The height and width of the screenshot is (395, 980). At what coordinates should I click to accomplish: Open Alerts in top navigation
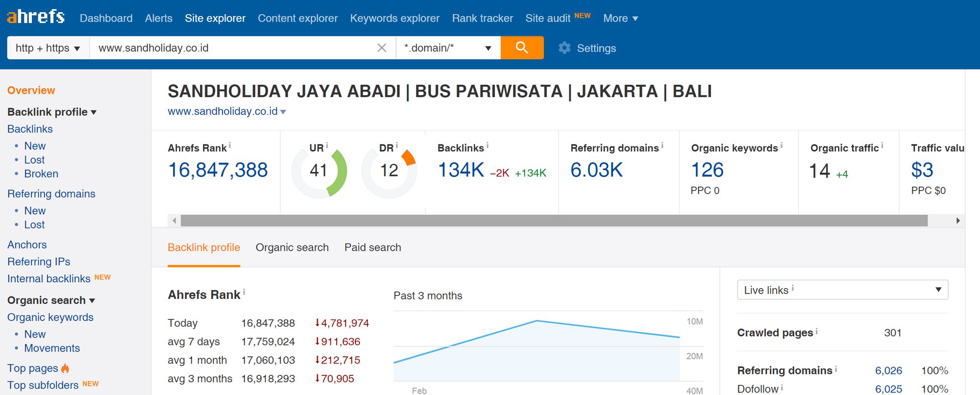[159, 18]
